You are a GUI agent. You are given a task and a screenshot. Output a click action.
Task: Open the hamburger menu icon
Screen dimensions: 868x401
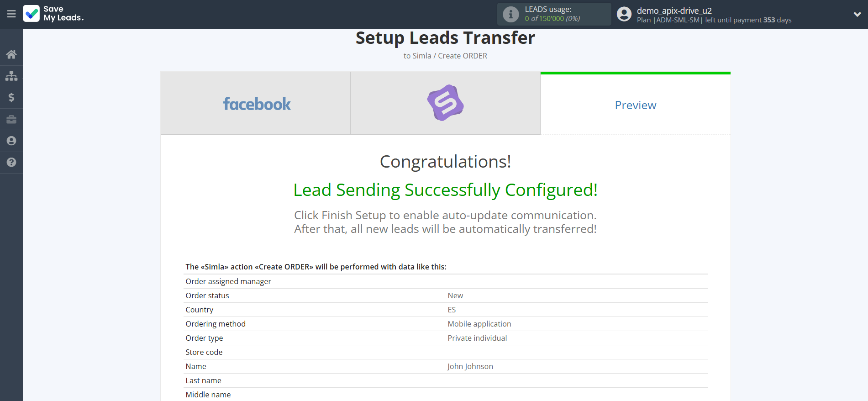(x=11, y=14)
